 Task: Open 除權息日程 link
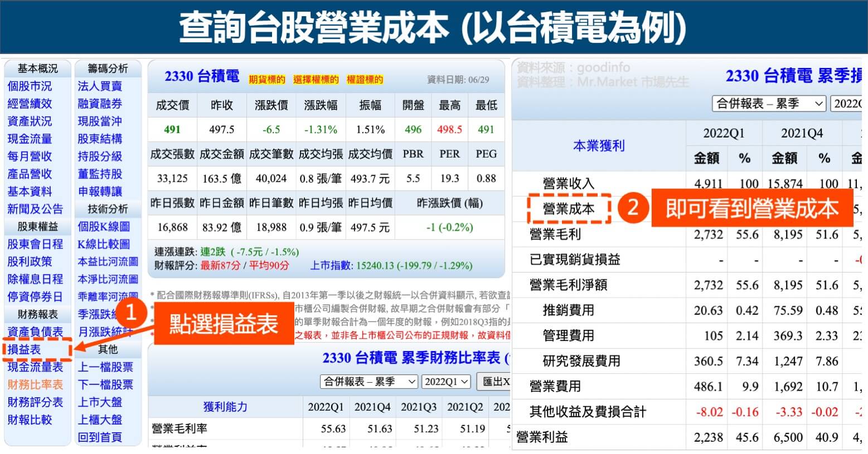35,279
